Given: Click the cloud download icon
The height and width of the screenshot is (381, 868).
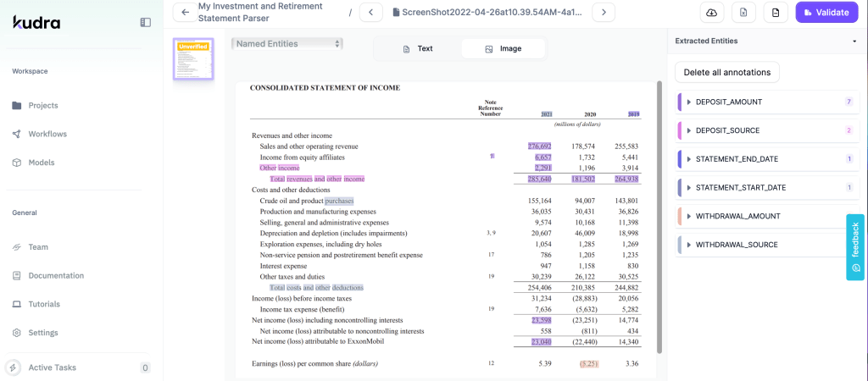Looking at the screenshot, I should tap(711, 12).
